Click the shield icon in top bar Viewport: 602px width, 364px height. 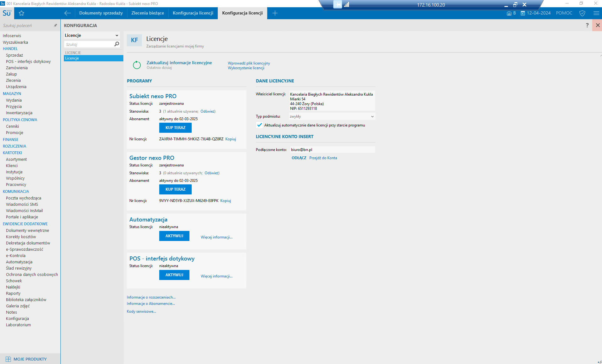tap(582, 13)
